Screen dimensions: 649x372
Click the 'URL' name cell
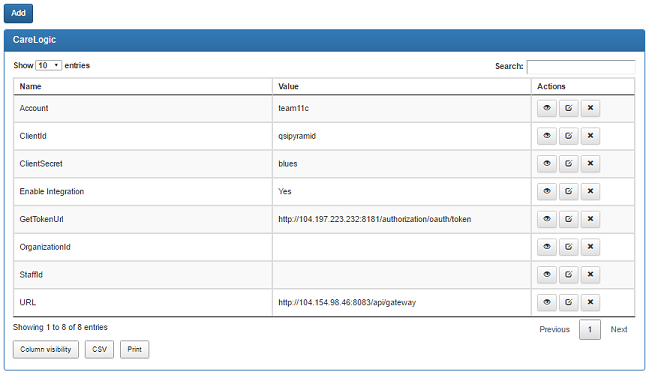tap(143, 302)
